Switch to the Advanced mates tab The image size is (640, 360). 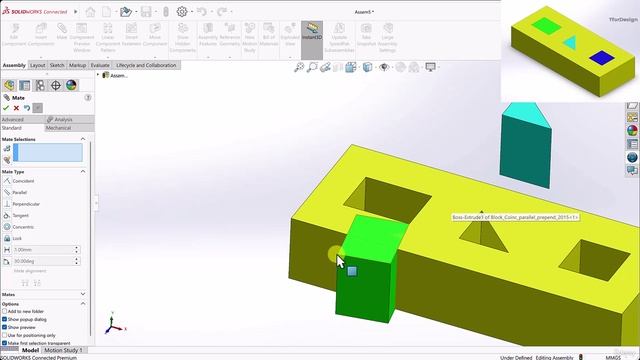point(22,120)
